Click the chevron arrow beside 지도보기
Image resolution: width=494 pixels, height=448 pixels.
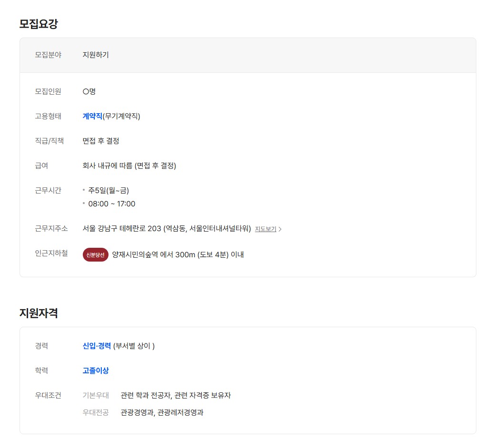(x=280, y=229)
